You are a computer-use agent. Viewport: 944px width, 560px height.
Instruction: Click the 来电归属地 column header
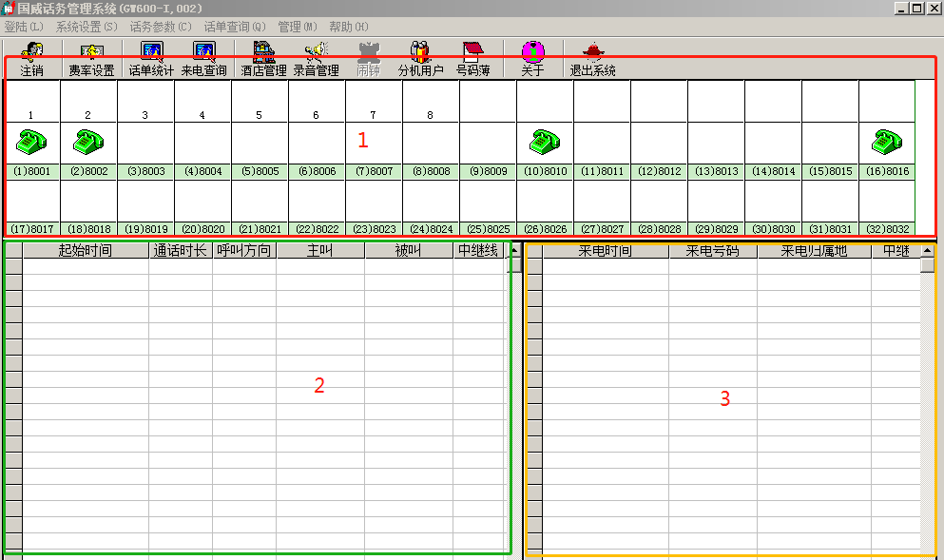(x=814, y=251)
